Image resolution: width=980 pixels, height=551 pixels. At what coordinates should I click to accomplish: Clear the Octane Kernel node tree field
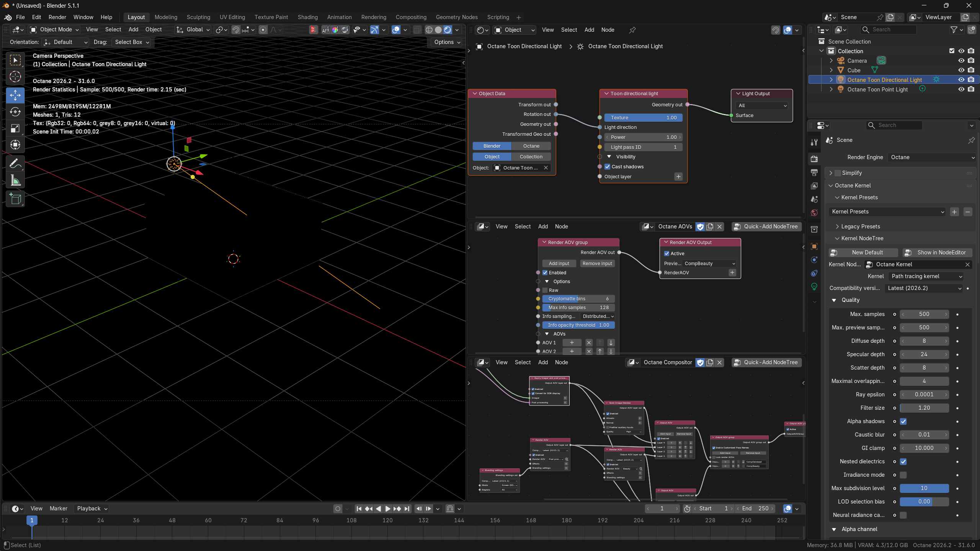point(967,264)
